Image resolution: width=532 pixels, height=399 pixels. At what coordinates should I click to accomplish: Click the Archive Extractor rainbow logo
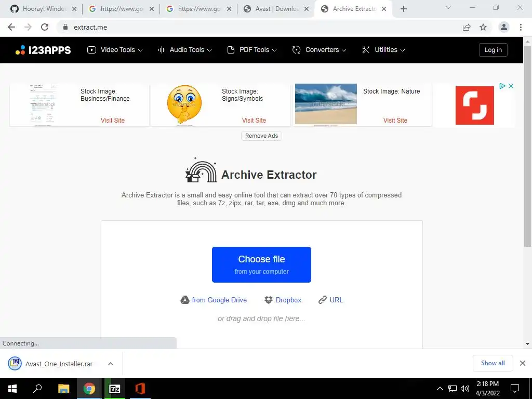[201, 170]
